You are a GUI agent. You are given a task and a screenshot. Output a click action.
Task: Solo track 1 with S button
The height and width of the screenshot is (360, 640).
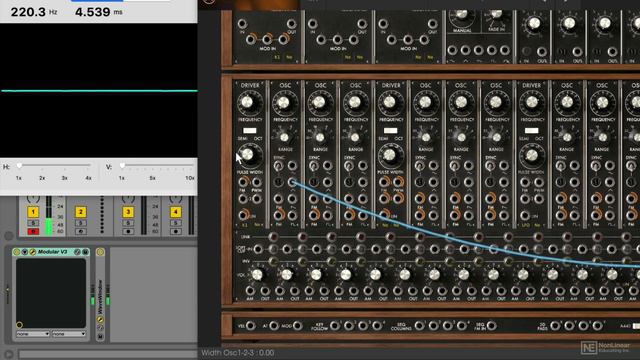tap(33, 223)
